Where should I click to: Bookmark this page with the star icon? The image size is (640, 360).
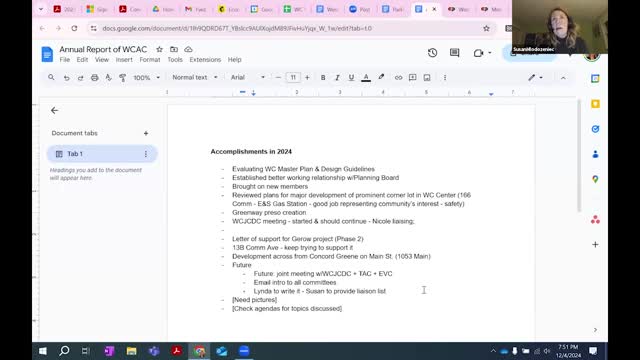click(486, 28)
